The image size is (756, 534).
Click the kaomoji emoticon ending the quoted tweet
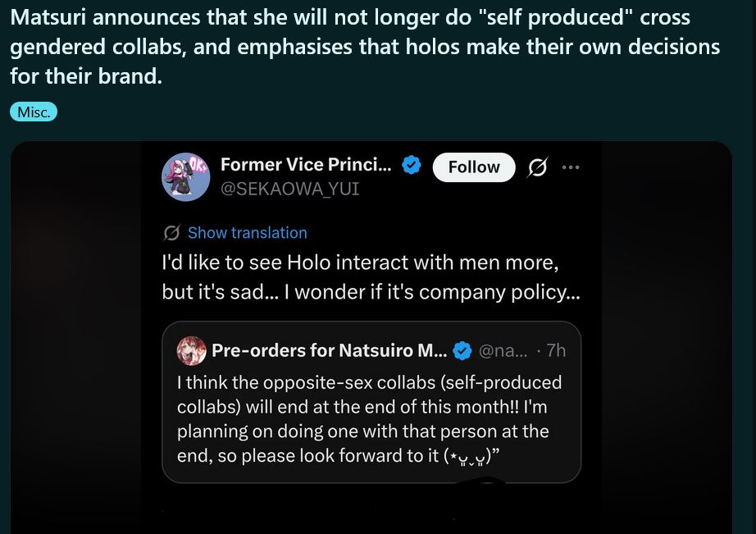tap(467, 458)
